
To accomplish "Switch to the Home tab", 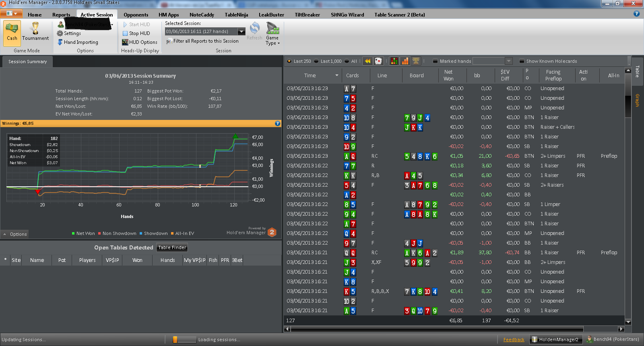I will (x=35, y=15).
